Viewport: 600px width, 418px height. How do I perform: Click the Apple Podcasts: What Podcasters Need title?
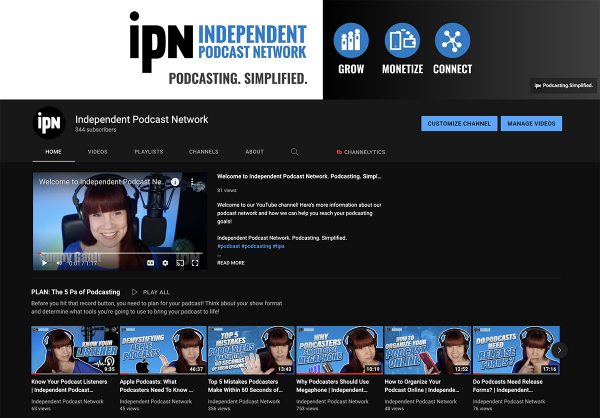point(156,386)
